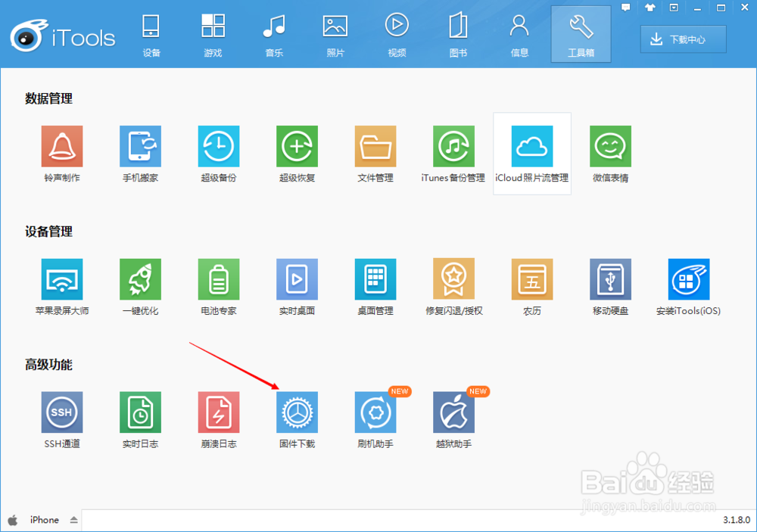Launch 刷机助手 flashing assistant

tap(375, 412)
